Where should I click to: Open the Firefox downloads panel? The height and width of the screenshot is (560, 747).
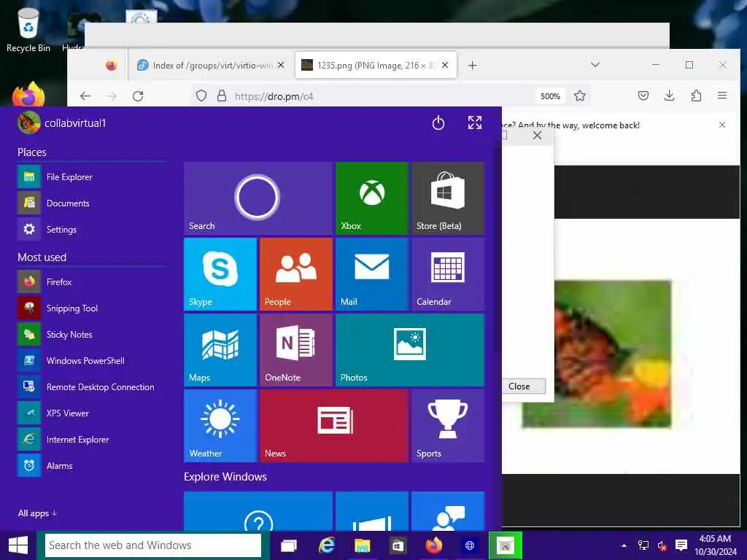(670, 96)
